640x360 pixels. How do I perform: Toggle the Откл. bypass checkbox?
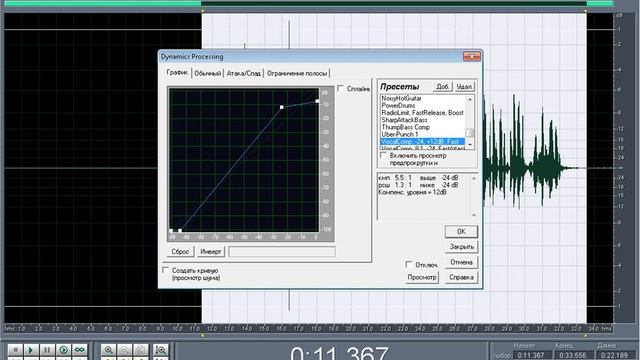409,264
